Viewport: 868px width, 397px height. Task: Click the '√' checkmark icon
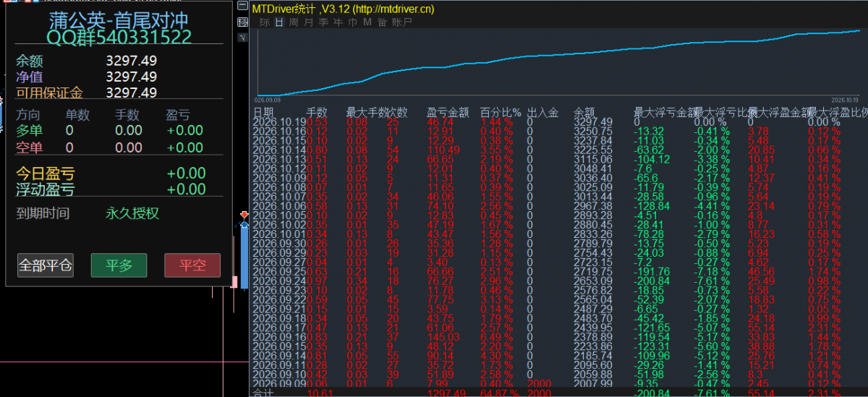click(242, 36)
